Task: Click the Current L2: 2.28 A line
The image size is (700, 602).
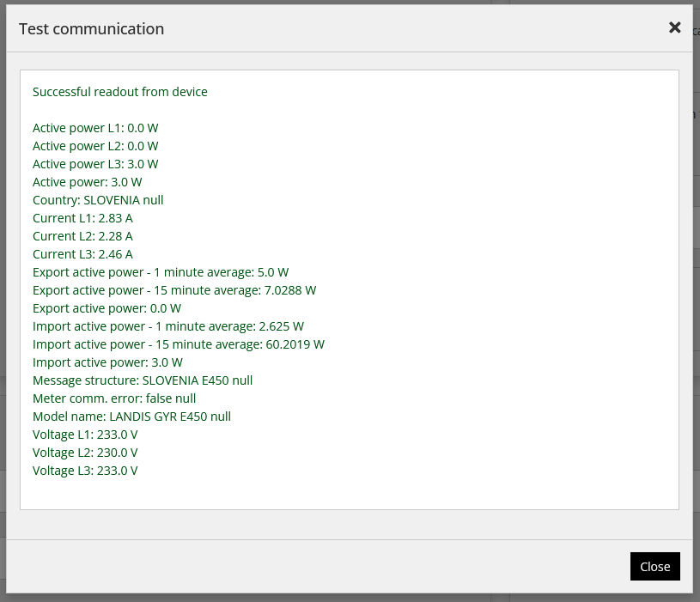Action: coord(82,236)
